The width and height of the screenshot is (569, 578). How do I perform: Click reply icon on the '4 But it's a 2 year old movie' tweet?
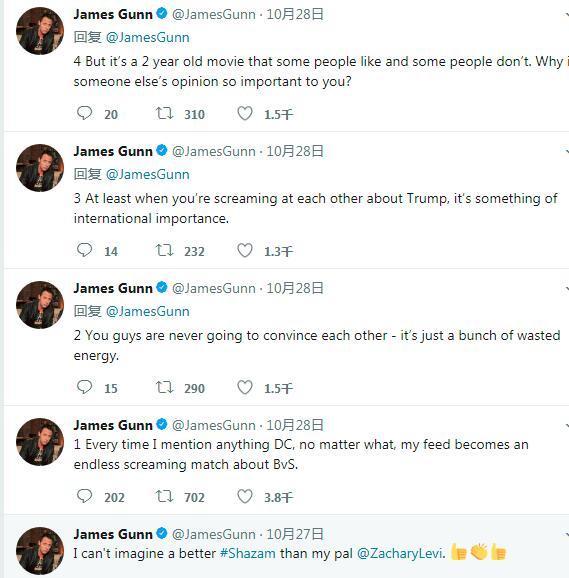pos(84,113)
